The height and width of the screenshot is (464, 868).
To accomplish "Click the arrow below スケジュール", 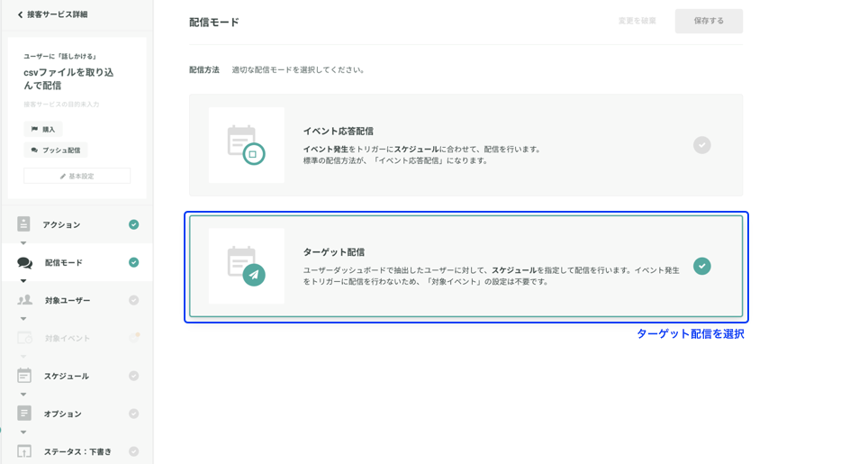I will coord(23,395).
